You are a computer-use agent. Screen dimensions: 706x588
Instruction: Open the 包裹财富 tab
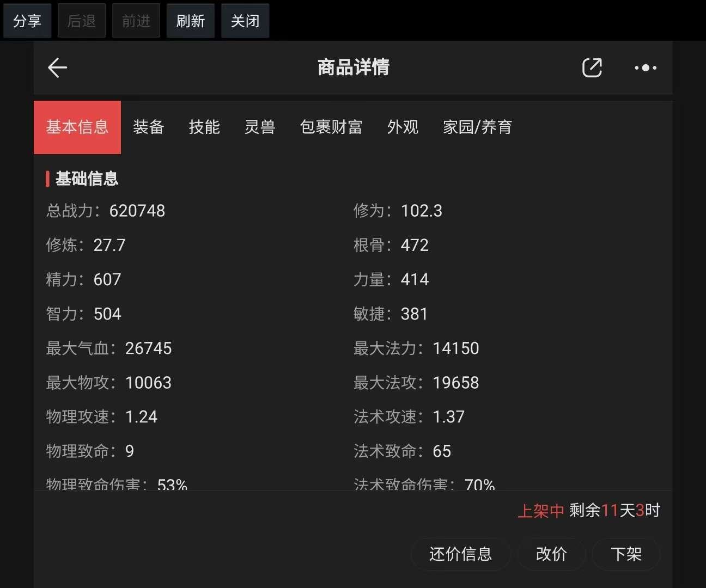pos(331,127)
